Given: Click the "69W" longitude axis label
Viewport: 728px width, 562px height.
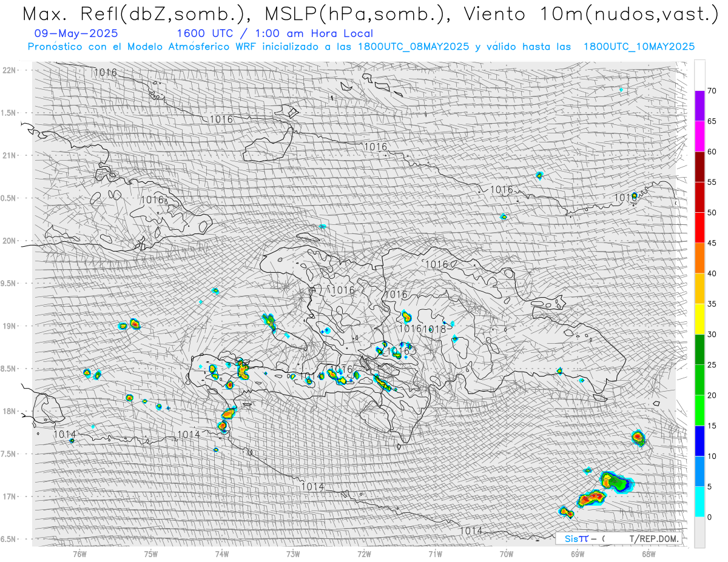Looking at the screenshot, I should (x=578, y=554).
